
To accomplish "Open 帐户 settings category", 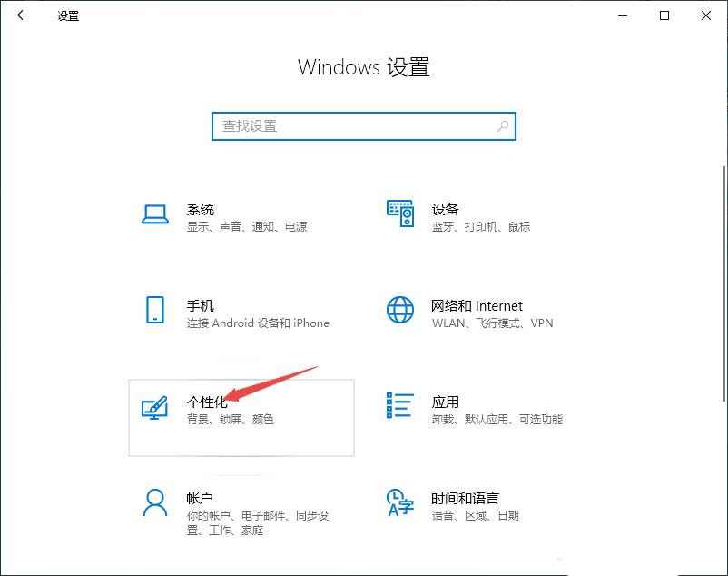I will pyautogui.click(x=200, y=499).
